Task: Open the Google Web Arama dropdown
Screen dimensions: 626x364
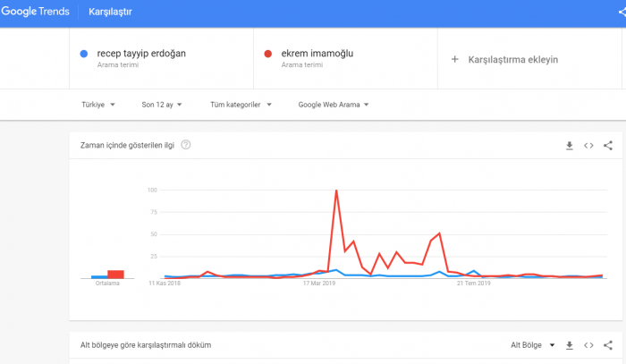Action: (x=333, y=105)
